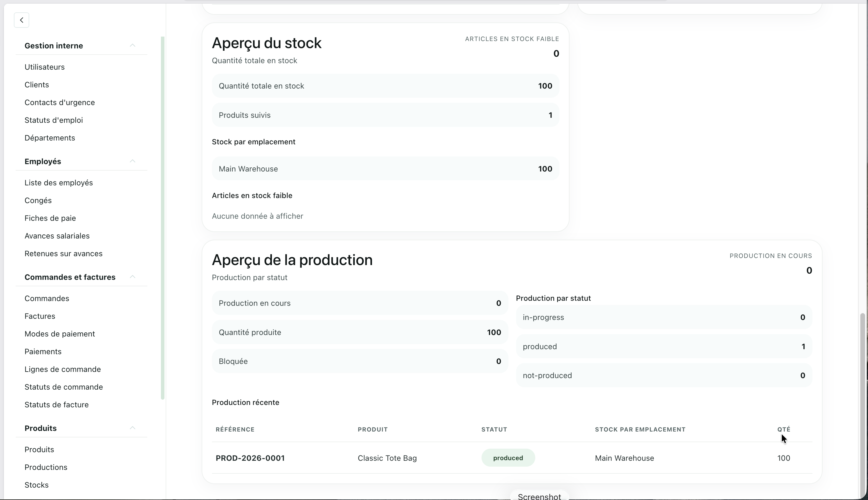The image size is (868, 500).
Task: Open Statuts d'emploi
Action: coord(53,120)
